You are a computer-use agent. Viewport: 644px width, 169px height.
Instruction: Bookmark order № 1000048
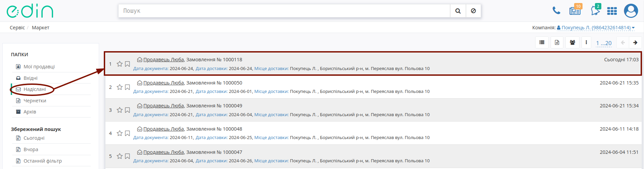(127, 133)
